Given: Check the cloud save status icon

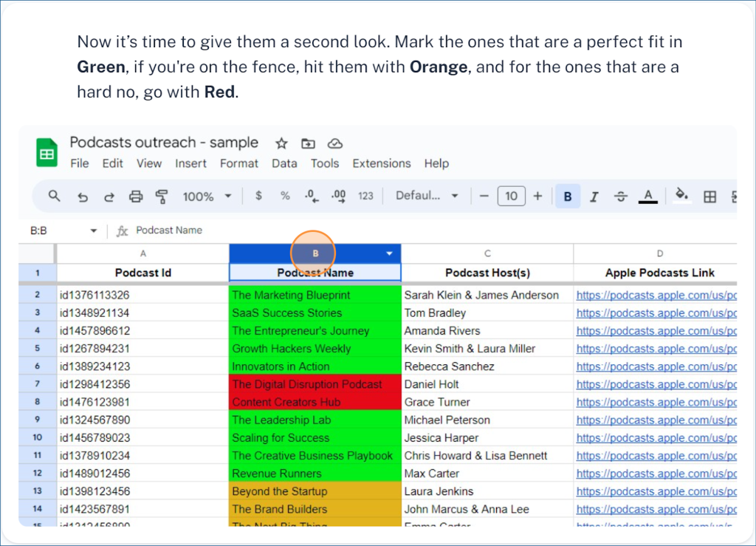Looking at the screenshot, I should 335,143.
